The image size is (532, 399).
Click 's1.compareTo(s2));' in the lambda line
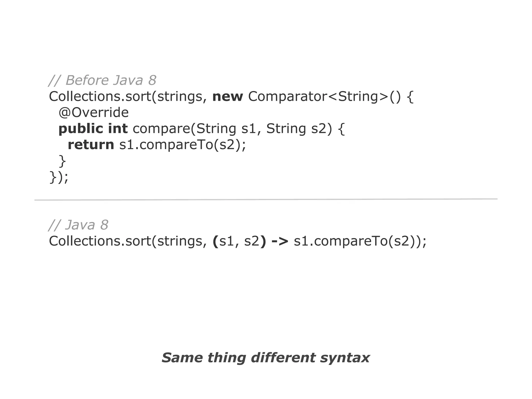(x=360, y=241)
